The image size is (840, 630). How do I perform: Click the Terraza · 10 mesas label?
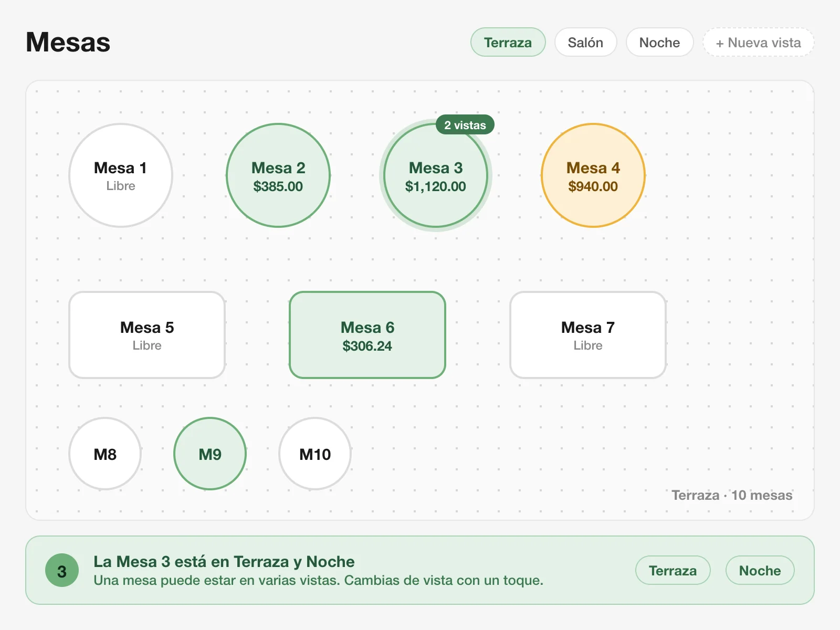[x=732, y=495]
